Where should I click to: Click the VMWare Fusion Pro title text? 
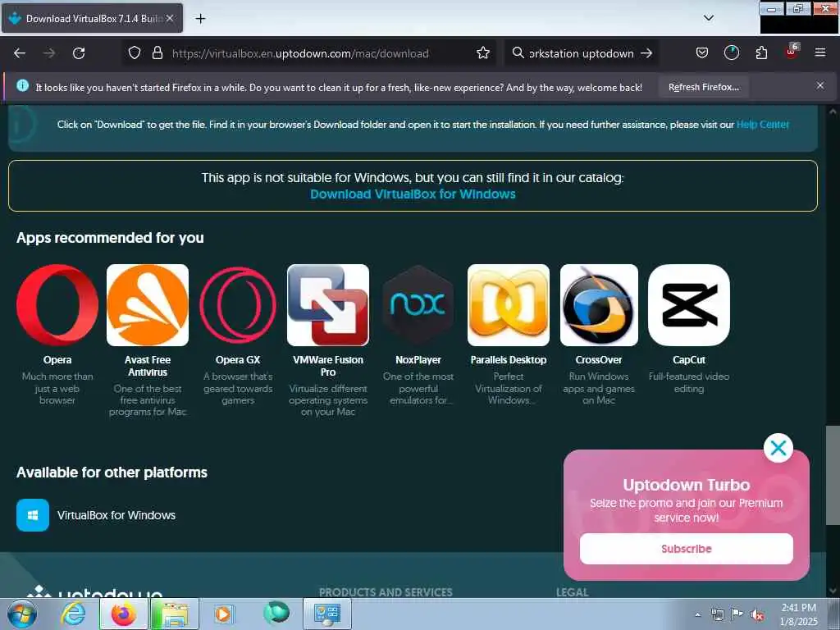pos(328,366)
